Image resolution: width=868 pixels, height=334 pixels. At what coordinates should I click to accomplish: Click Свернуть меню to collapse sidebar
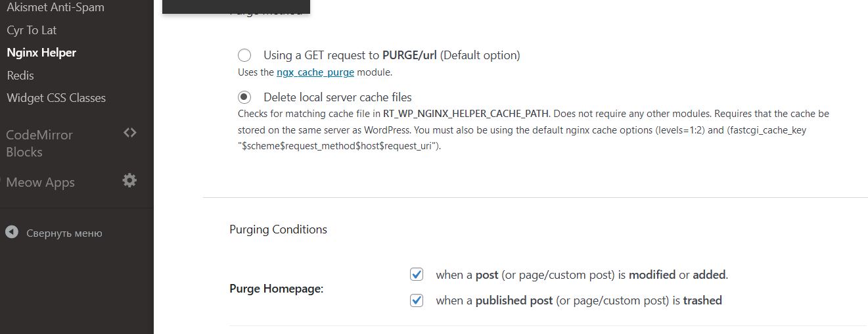click(x=64, y=233)
